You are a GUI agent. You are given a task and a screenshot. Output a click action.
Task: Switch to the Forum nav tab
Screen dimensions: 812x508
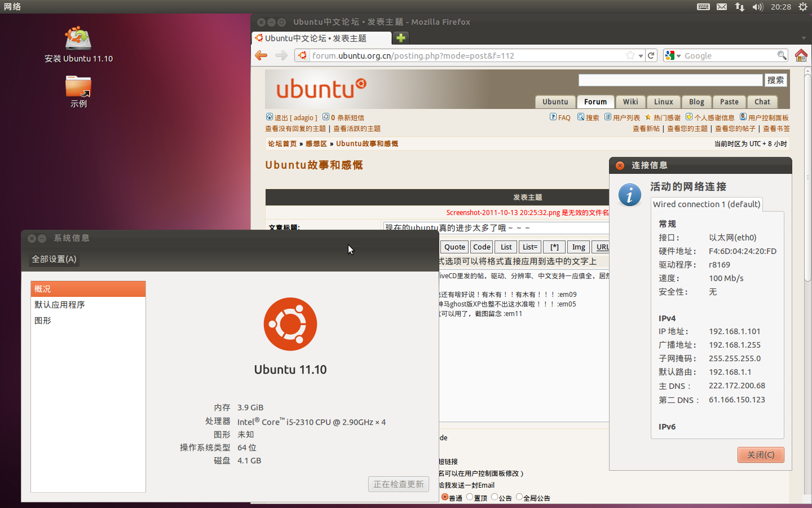point(595,102)
